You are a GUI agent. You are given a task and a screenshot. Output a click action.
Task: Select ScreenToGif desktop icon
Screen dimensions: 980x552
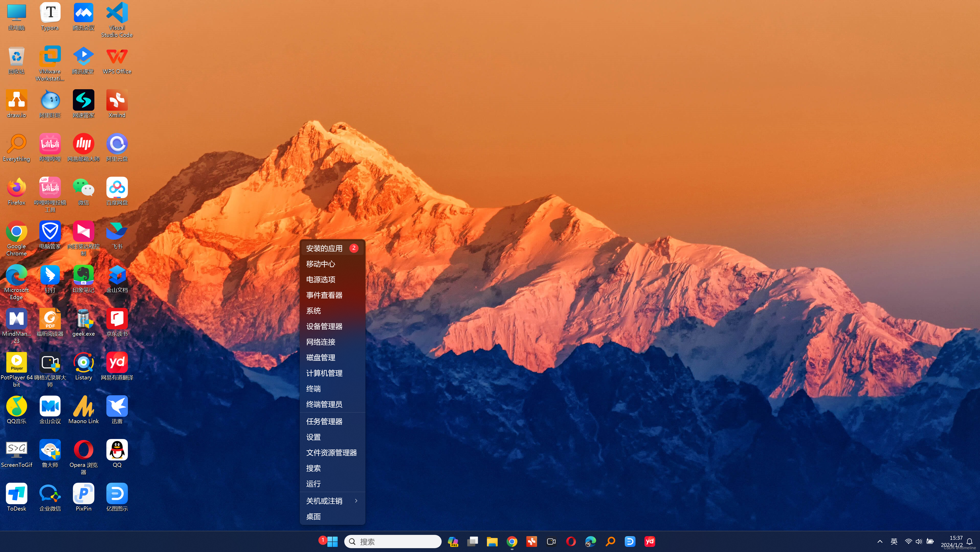pyautogui.click(x=16, y=454)
